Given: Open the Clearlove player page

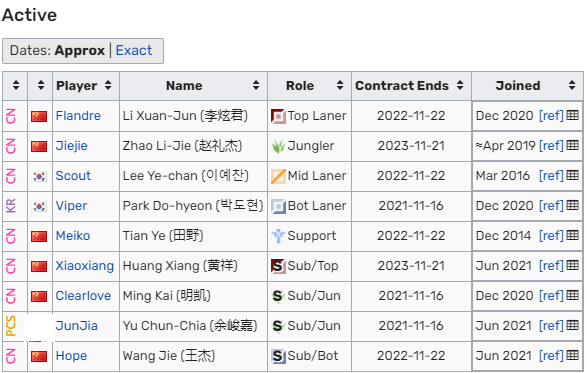Looking at the screenshot, I should pyautogui.click(x=83, y=296).
